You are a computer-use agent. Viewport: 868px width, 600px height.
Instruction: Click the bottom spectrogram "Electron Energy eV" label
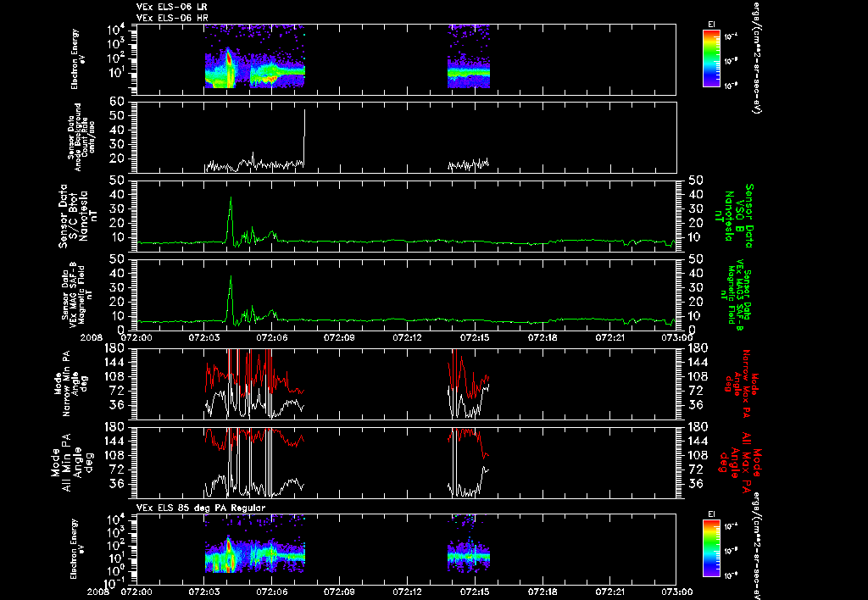(x=78, y=549)
